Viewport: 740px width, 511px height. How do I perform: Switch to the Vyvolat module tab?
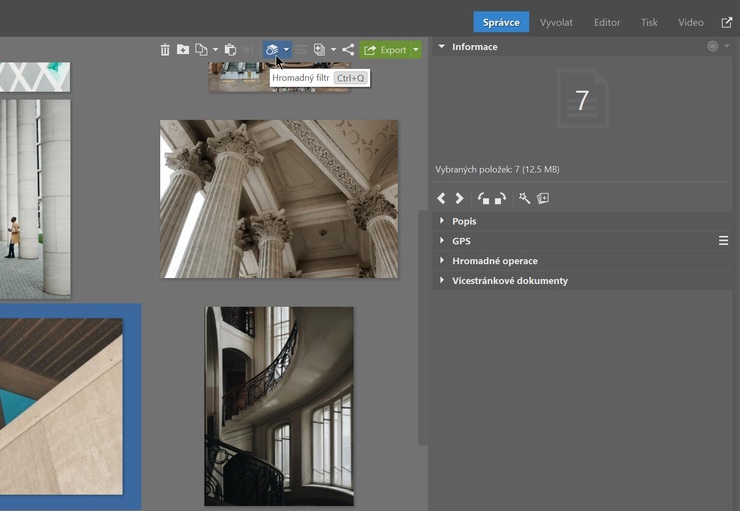pyautogui.click(x=556, y=22)
